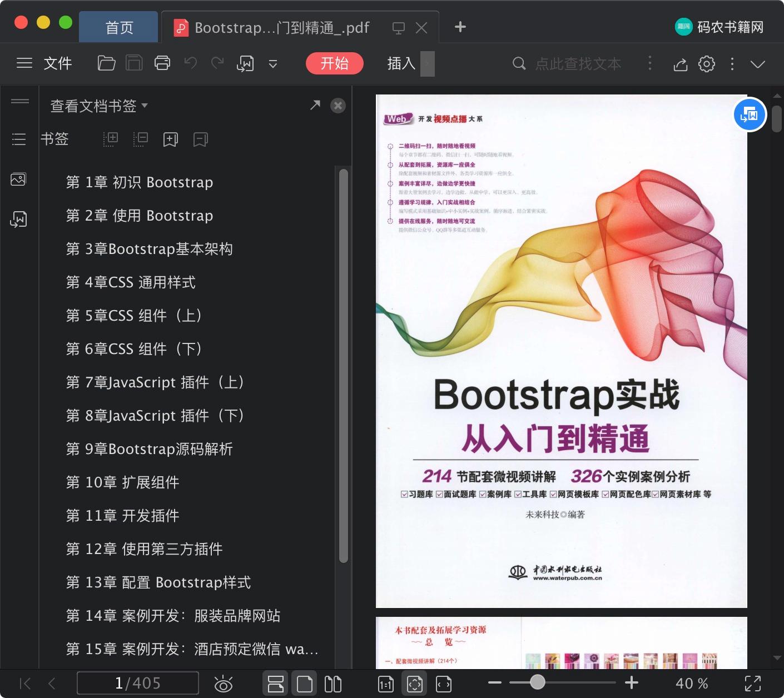
Task: Expand the ribbon with the chevron arrow
Action: point(758,64)
